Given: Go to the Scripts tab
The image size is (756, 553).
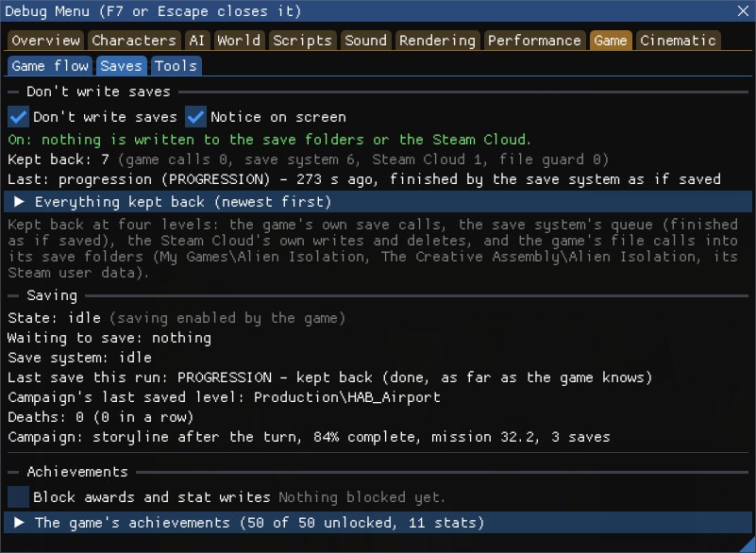Looking at the screenshot, I should click(302, 41).
